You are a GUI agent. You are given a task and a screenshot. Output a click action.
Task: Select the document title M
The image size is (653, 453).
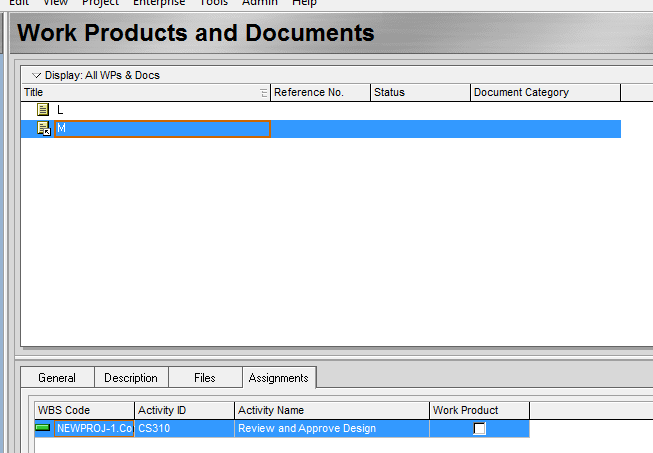(x=162, y=129)
